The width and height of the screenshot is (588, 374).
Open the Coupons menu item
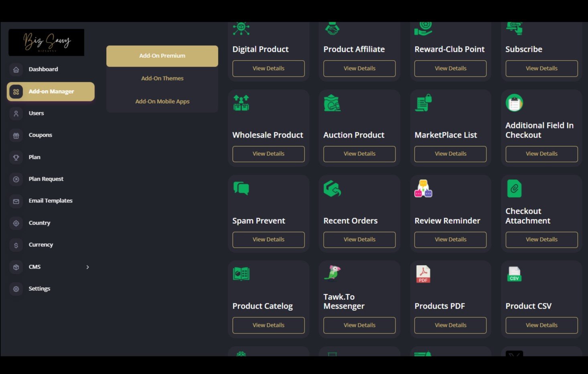40,135
